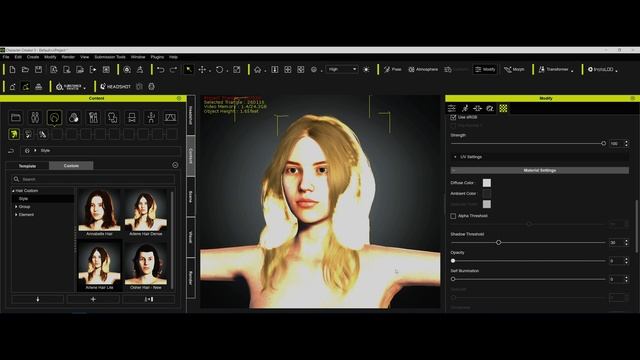
Task: Click the Export toolbar icon
Action: click(x=93, y=69)
